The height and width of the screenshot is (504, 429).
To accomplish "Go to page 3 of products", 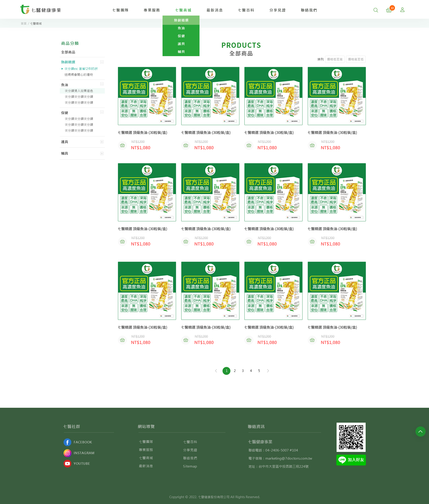I will pos(243,371).
